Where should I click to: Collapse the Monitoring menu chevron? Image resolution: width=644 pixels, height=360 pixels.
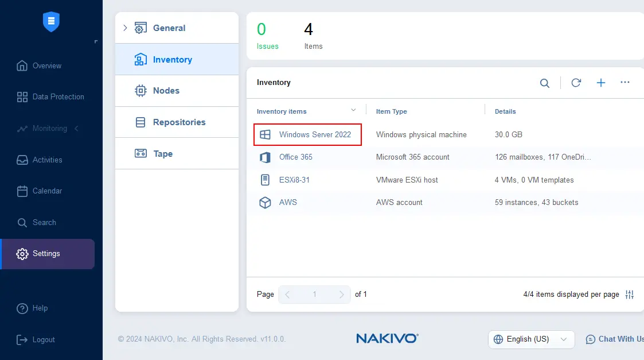(x=76, y=129)
